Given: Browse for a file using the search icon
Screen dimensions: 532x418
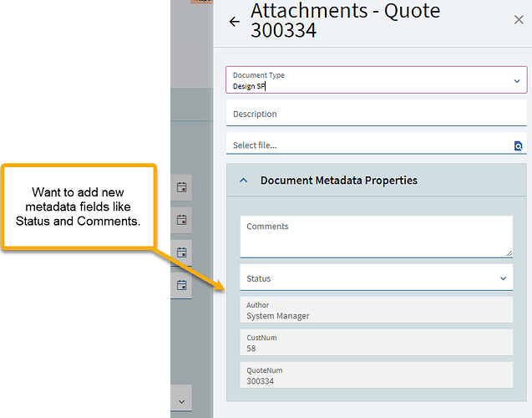Looking at the screenshot, I should tap(518, 146).
